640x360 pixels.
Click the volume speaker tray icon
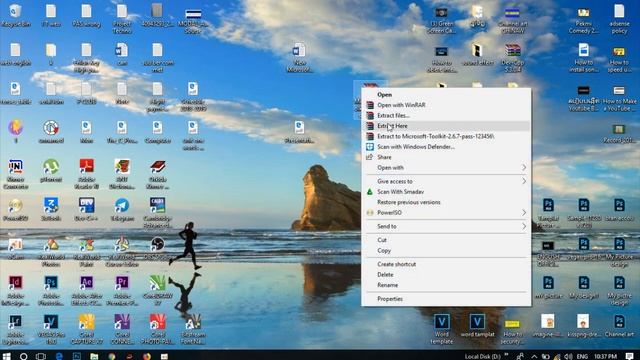[x=568, y=356]
